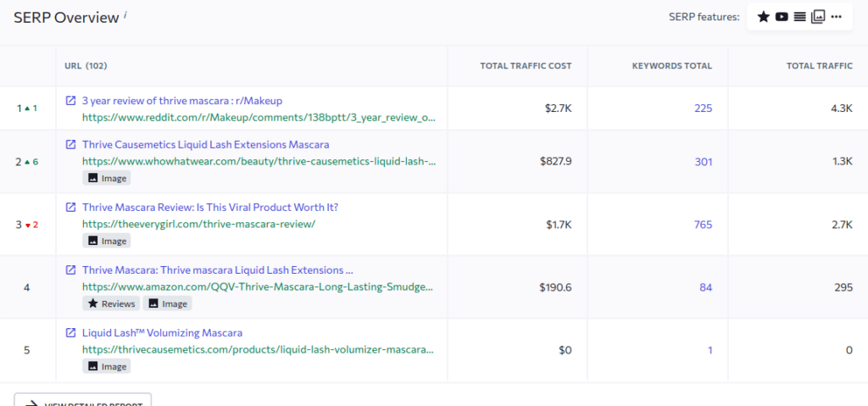Viewport: 868px width, 406px height.
Task: Open external link icon for amazon result
Action: coord(71,270)
